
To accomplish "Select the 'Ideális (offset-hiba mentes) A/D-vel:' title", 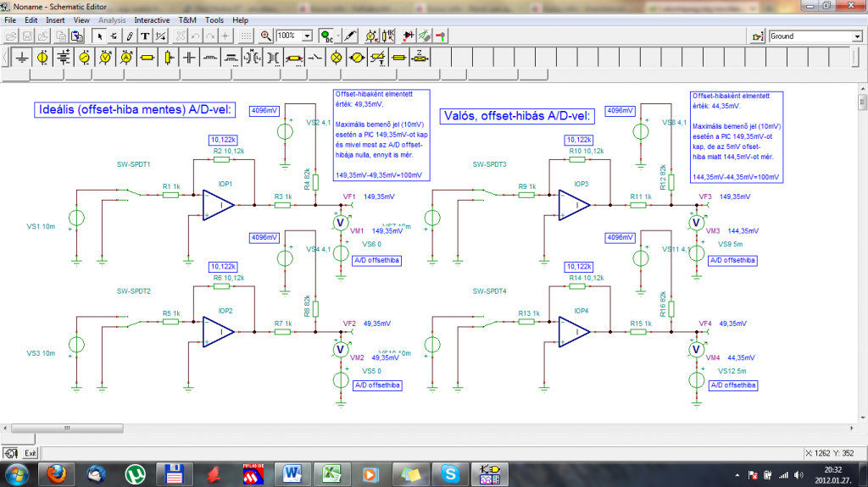I will (135, 109).
